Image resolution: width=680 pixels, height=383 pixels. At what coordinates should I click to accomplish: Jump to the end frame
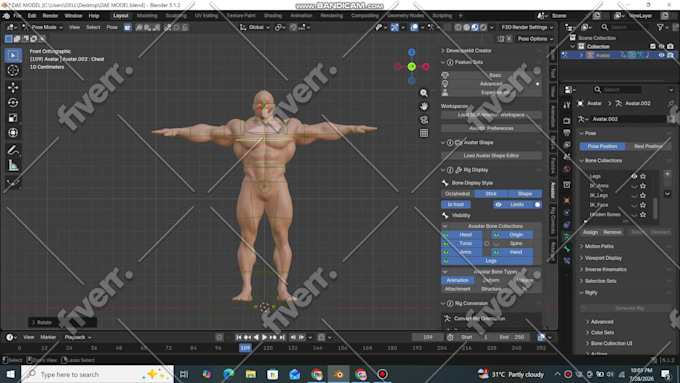[x=282, y=337]
